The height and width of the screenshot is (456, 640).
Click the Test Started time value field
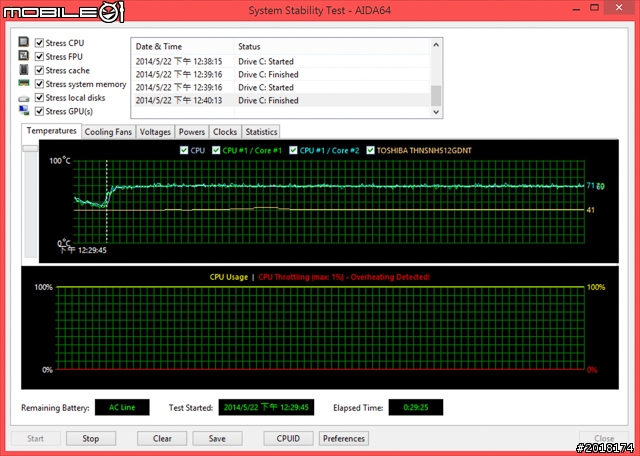(266, 407)
